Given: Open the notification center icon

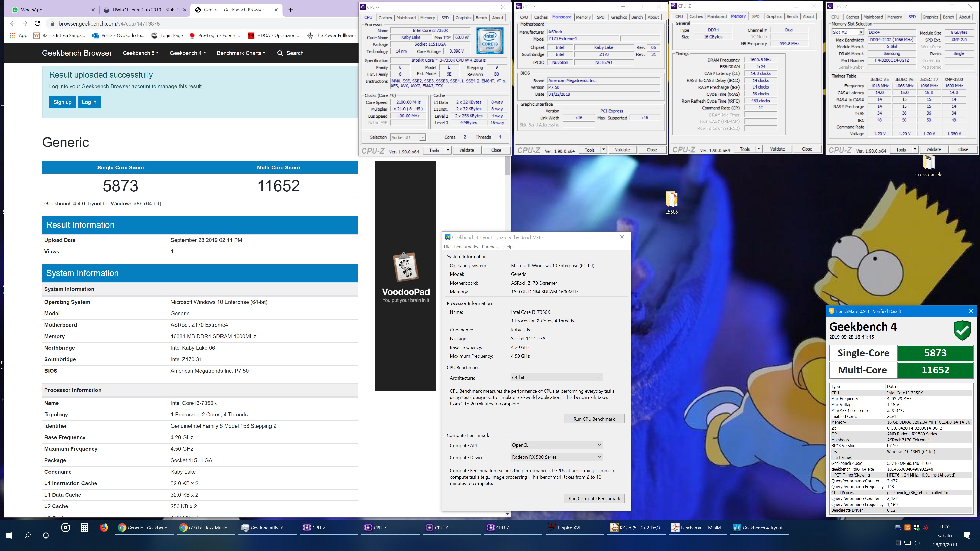Looking at the screenshot, I should [967, 535].
